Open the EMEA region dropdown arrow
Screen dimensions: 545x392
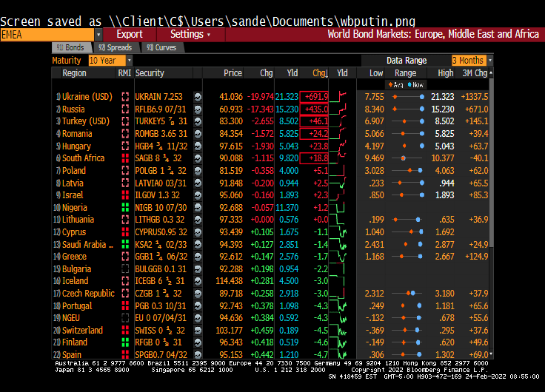tap(98, 35)
